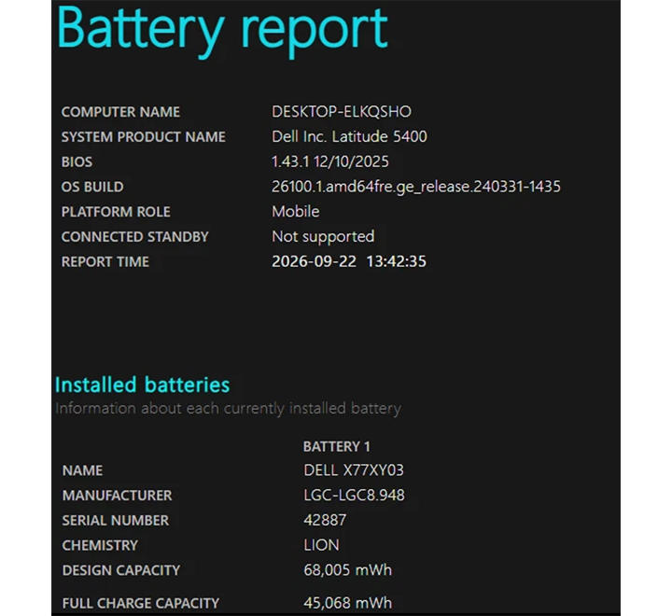672x616 pixels.
Task: Click the Information about each installed battery subtitle
Action: [x=229, y=409]
